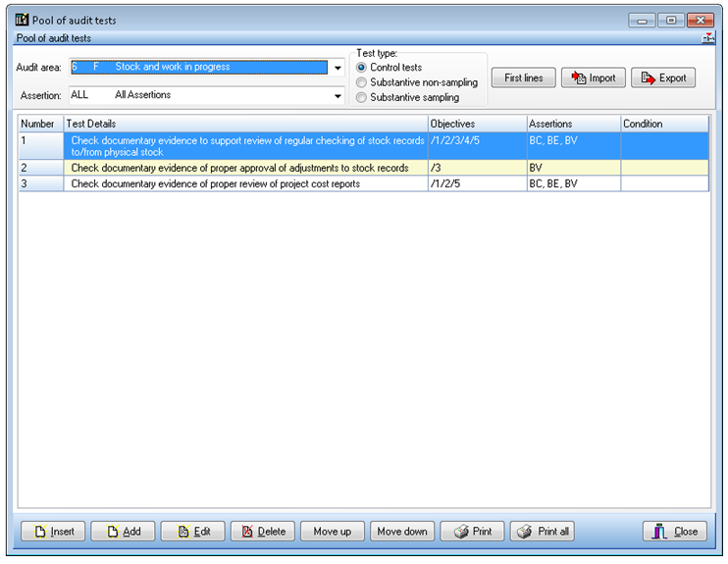The width and height of the screenshot is (728, 564).
Task: Click the Move up button
Action: pos(333,531)
